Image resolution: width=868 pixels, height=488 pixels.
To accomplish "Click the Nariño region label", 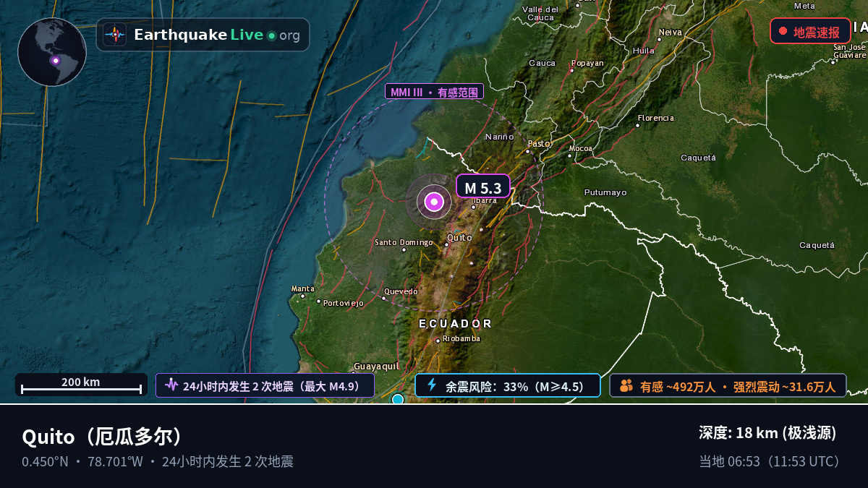I will tap(500, 137).
